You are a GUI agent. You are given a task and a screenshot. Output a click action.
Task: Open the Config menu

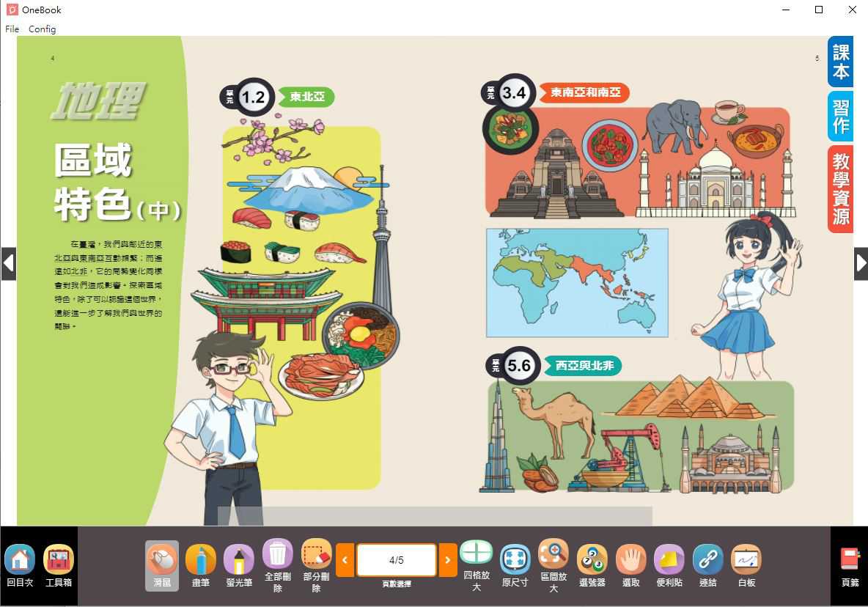[42, 29]
